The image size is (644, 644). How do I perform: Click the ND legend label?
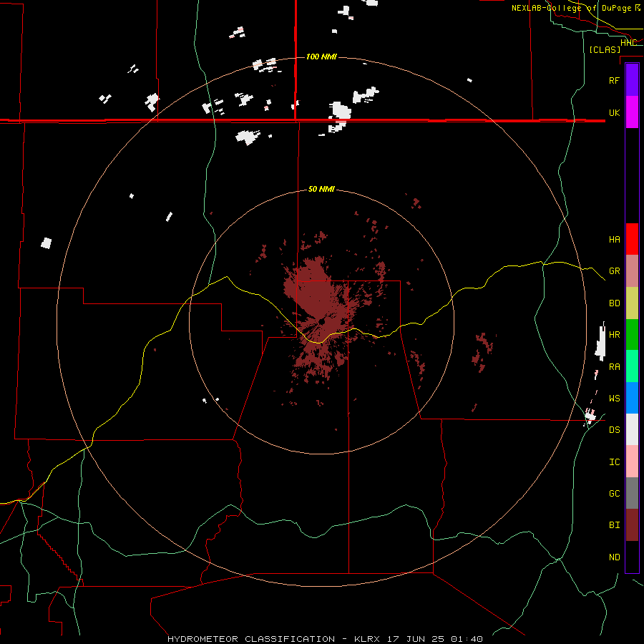614,557
